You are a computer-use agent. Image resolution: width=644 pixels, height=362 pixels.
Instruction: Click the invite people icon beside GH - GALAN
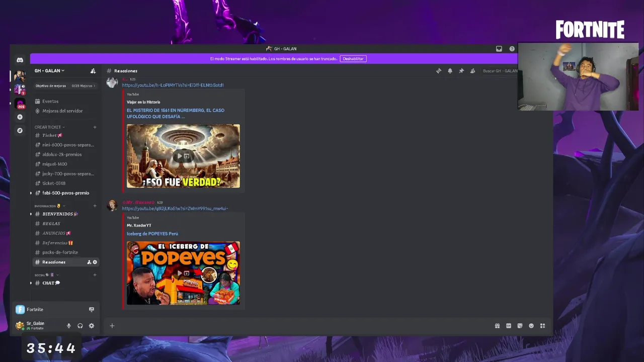[x=93, y=71]
